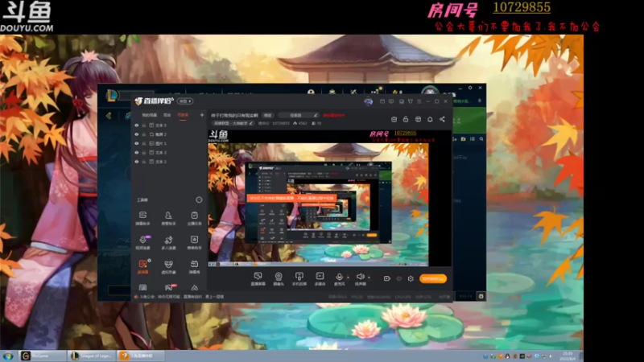Hide the 截屏 2 layer
This screenshot has width=644, height=362.
click(x=136, y=134)
